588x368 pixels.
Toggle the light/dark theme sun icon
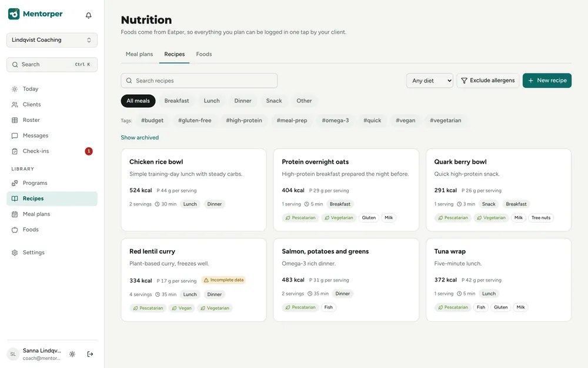[72, 354]
